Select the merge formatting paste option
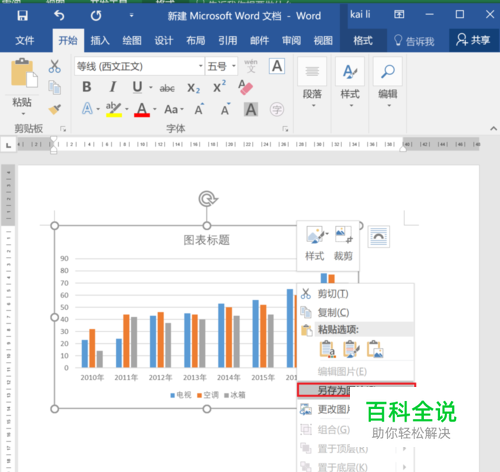The height and width of the screenshot is (472, 500). pyautogui.click(x=351, y=349)
